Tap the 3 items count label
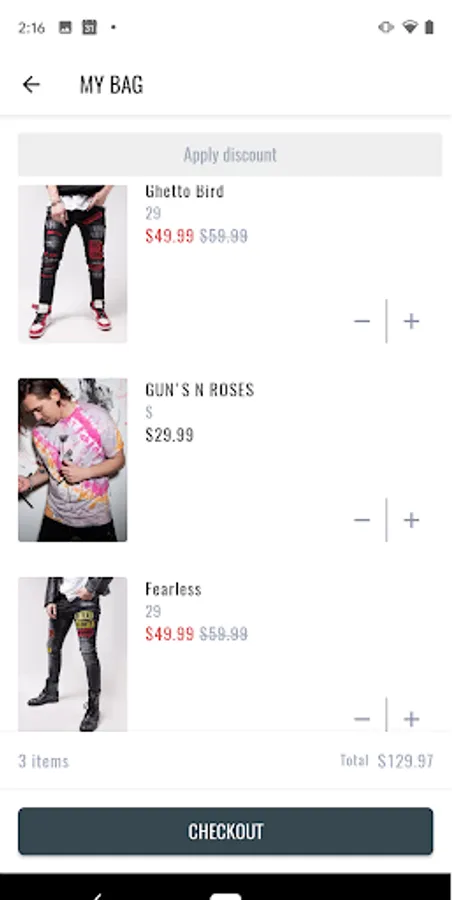452x900 pixels. 44,761
